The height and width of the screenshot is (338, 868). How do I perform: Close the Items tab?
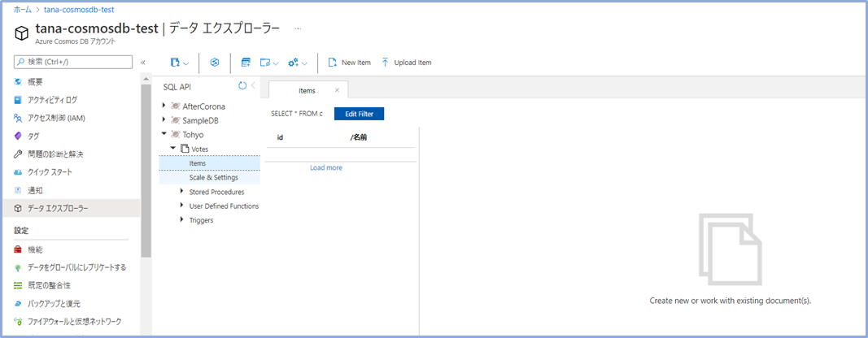click(x=337, y=90)
